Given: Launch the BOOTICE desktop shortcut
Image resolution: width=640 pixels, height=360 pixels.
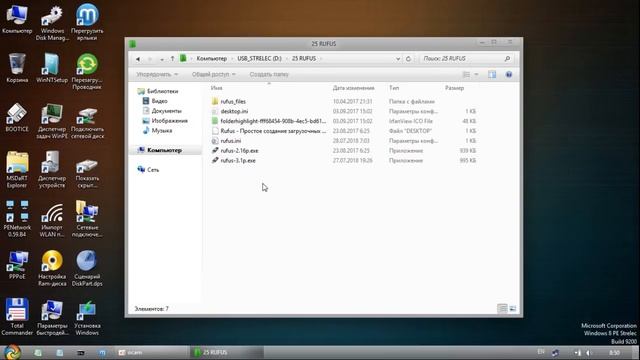Looking at the screenshot, I should click(17, 118).
